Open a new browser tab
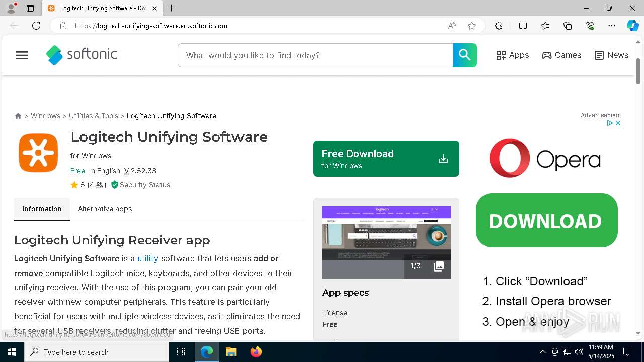Screen dimensions: 644x362 (172, 8)
